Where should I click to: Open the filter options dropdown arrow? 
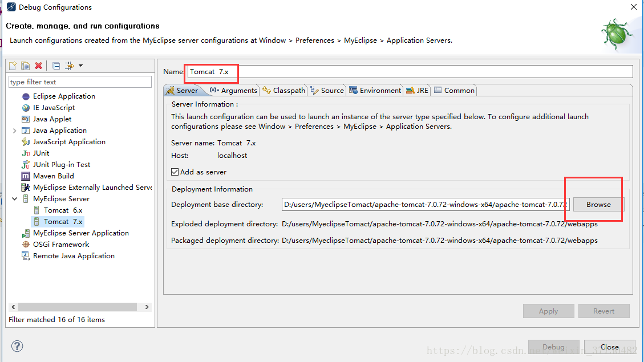81,66
